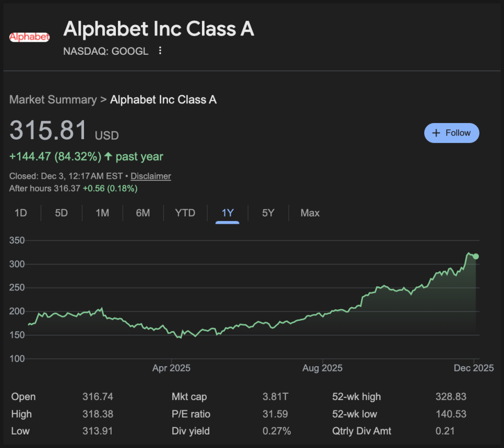Click the up-arrow beside past year gain
The width and height of the screenshot is (504, 448).
(108, 156)
